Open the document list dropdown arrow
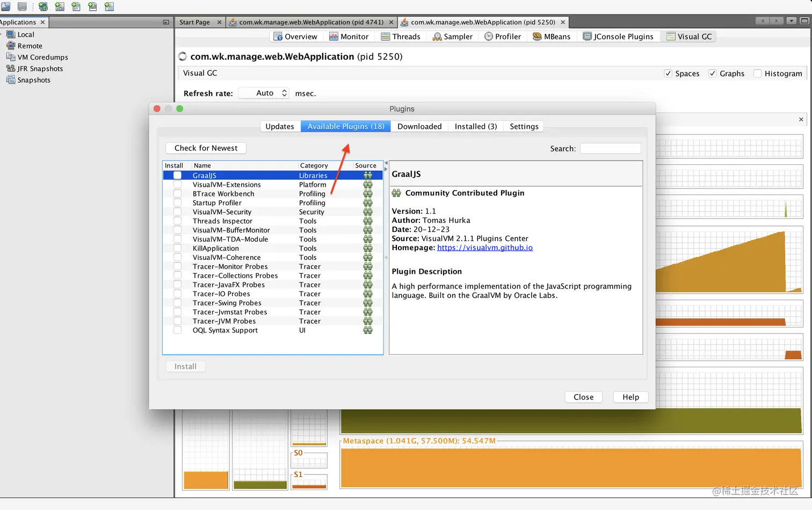 tap(791, 21)
